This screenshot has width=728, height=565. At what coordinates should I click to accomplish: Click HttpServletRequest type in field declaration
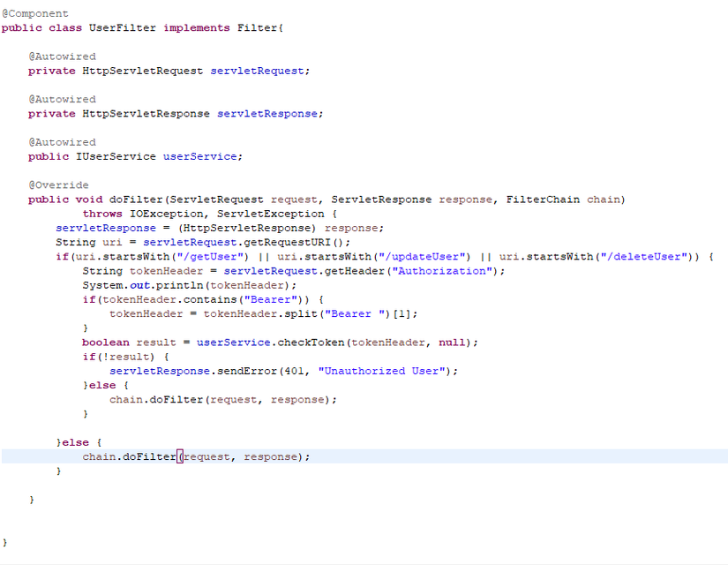tap(143, 71)
